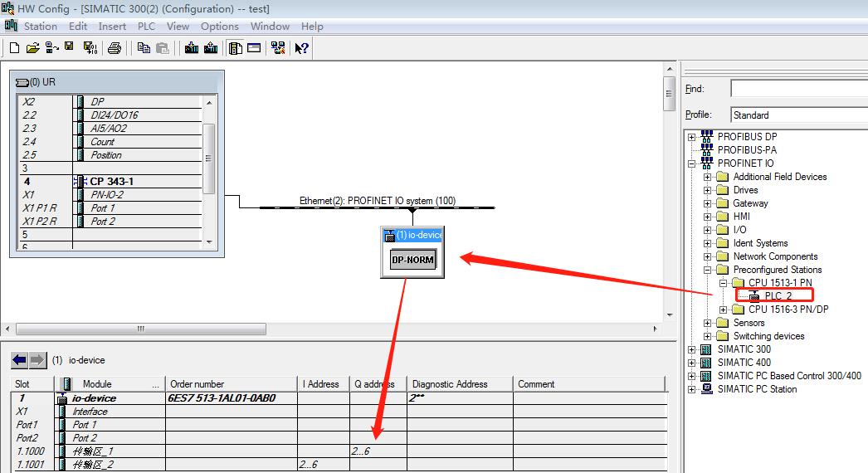The width and height of the screenshot is (868, 473).
Task: Click the DP-NORM io-device station icon
Action: click(412, 259)
